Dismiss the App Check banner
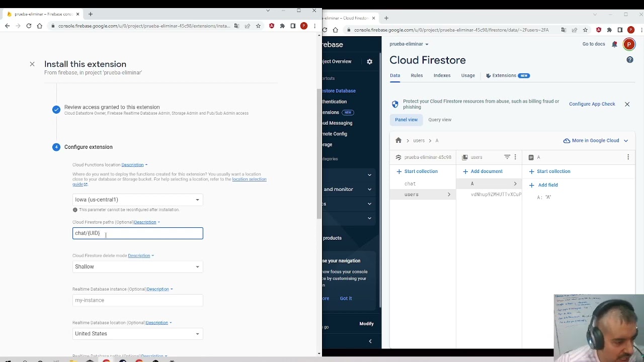Screen dimensions: 644x362 627,104
